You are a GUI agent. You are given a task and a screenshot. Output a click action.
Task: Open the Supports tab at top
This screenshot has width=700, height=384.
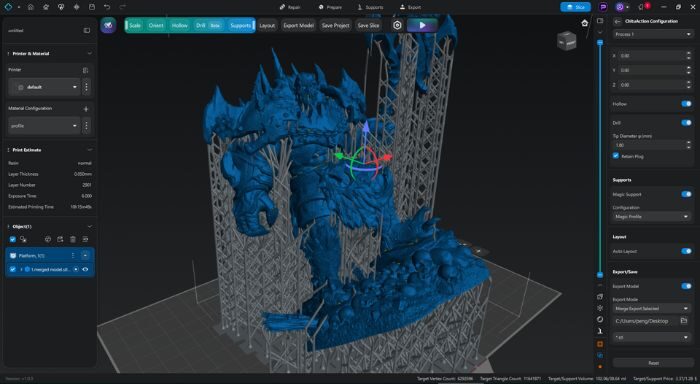[x=371, y=7]
